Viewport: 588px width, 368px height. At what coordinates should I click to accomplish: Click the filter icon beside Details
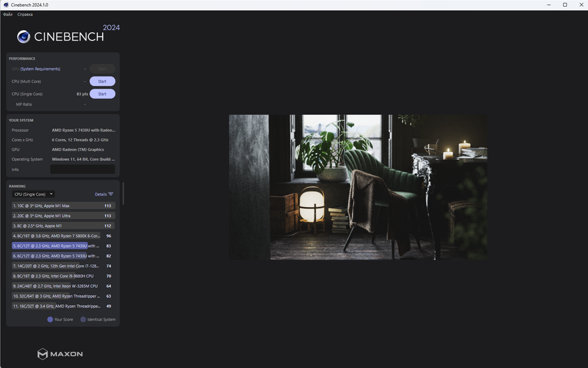111,194
